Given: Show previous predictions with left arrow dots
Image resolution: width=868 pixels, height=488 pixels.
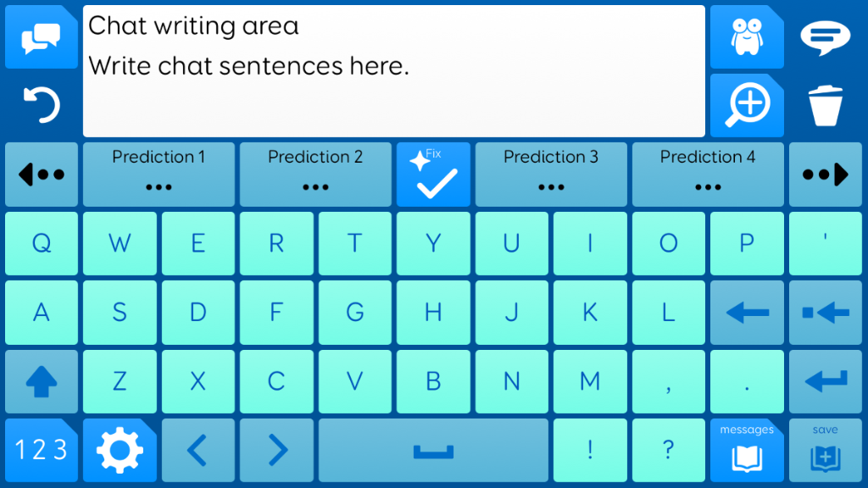Looking at the screenshot, I should (x=42, y=175).
